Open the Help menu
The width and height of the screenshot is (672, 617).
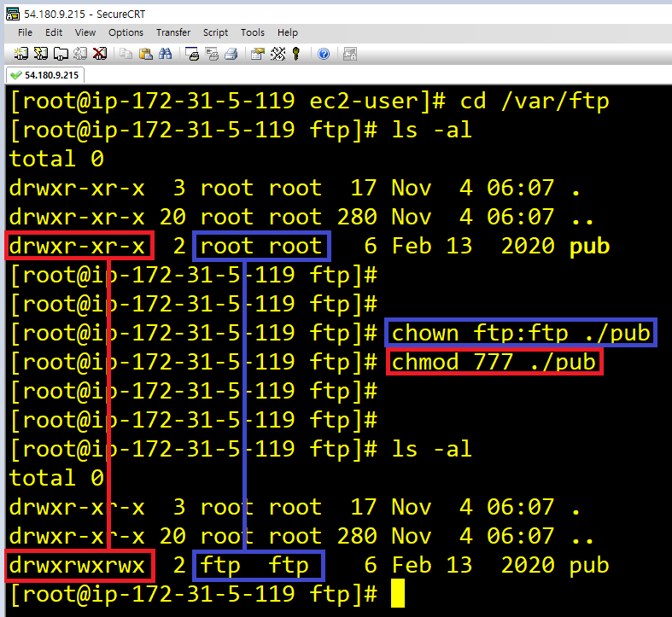(287, 32)
